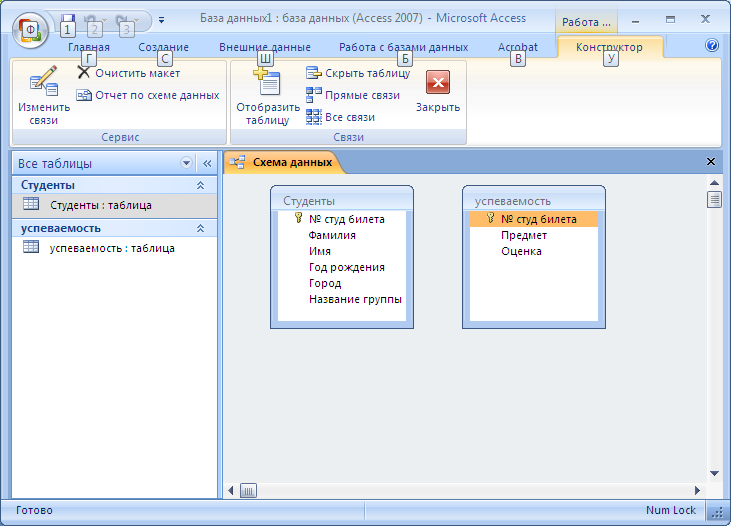The height and width of the screenshot is (526, 731).
Task: Select the Схема данных document tab
Action: click(x=285, y=162)
